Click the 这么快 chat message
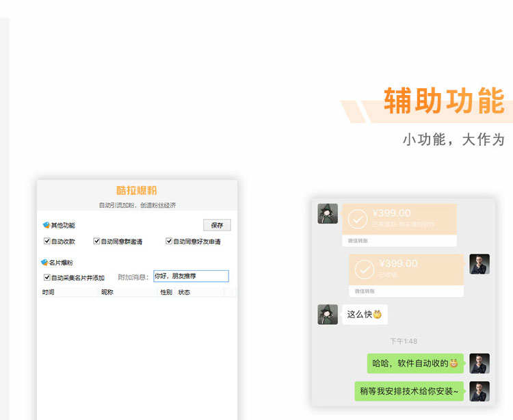Image resolution: width=513 pixels, height=420 pixels. coord(365,315)
